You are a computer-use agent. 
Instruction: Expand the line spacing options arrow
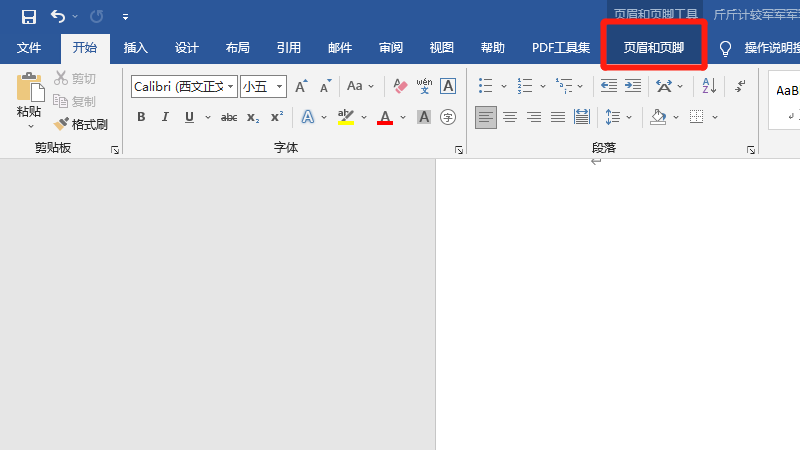[629, 117]
